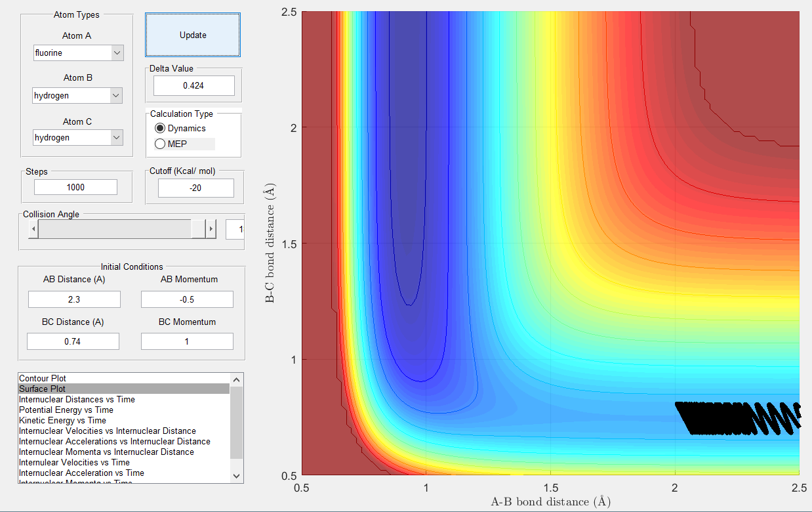Screen dimensions: 812x512
Task: Click the Cutoff (Kcal/mol) field
Action: (196, 188)
